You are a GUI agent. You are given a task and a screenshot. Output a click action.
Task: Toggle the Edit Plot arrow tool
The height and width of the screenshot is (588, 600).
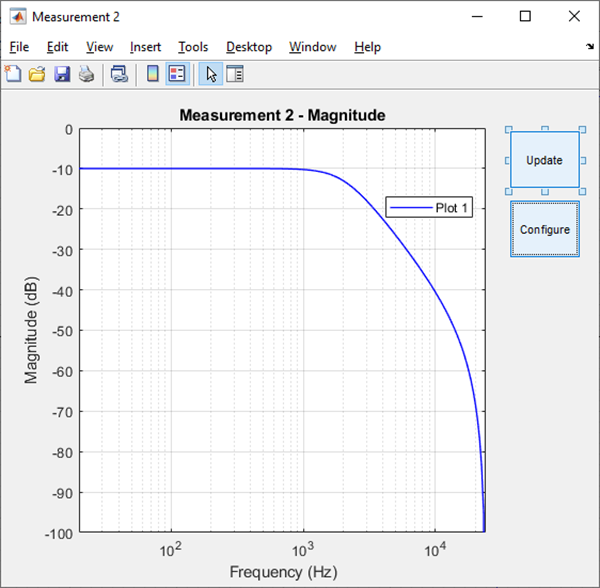pyautogui.click(x=211, y=74)
